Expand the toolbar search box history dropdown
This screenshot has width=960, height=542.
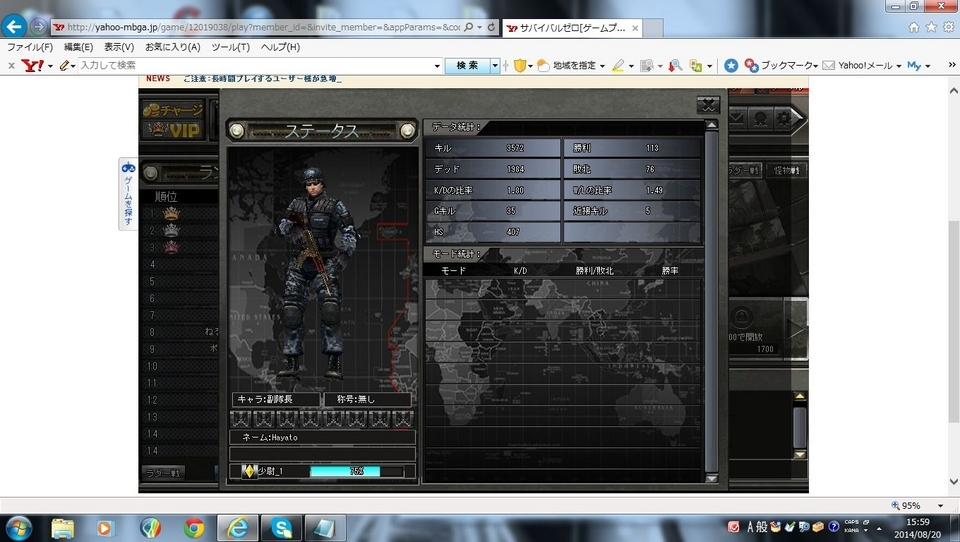coord(437,66)
